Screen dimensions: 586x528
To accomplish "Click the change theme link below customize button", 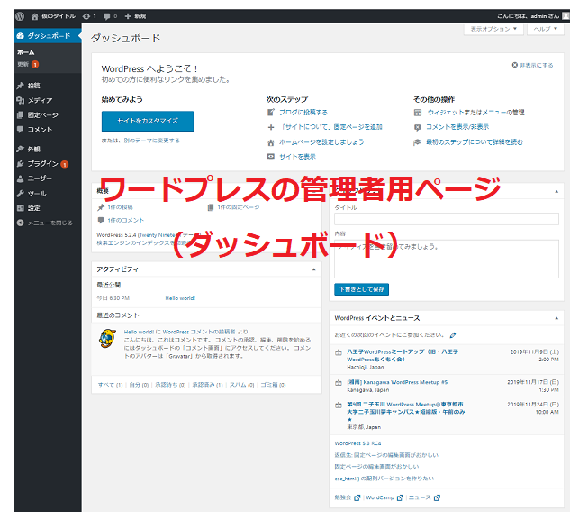I will coord(152,141).
